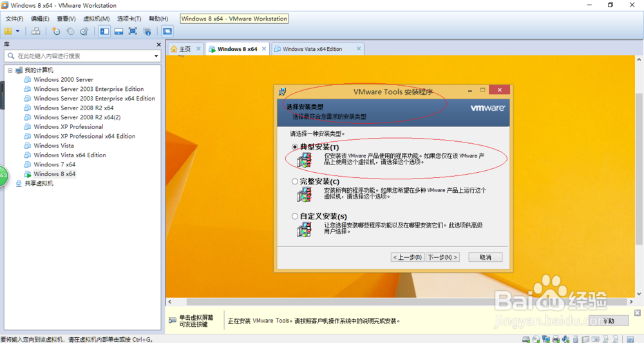Close the 主页 tab
The width and height of the screenshot is (644, 343).
tap(198, 48)
